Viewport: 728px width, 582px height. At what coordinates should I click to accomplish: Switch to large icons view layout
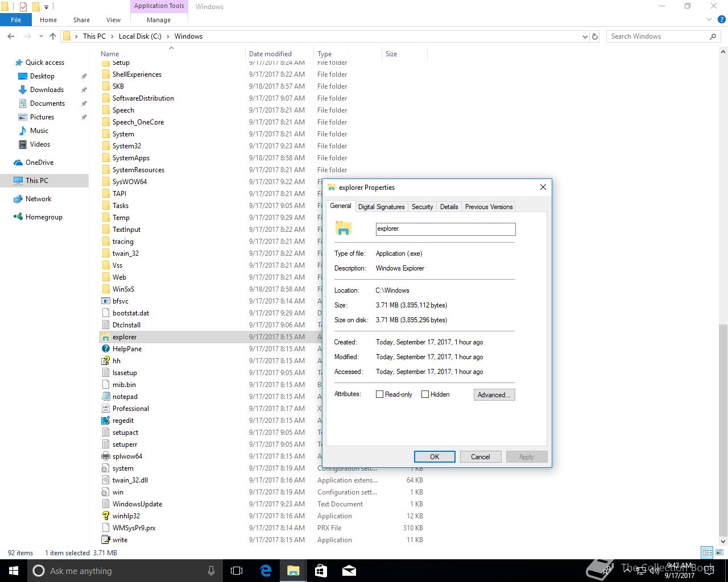pyautogui.click(x=718, y=552)
